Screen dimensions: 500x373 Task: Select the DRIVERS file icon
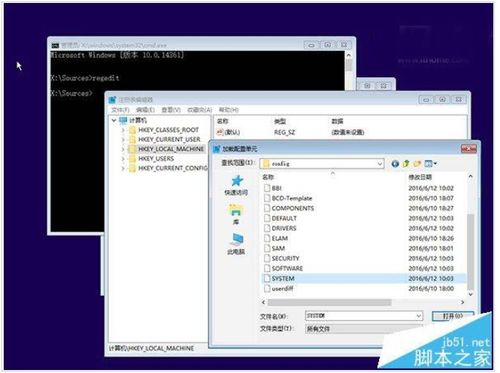[267, 228]
